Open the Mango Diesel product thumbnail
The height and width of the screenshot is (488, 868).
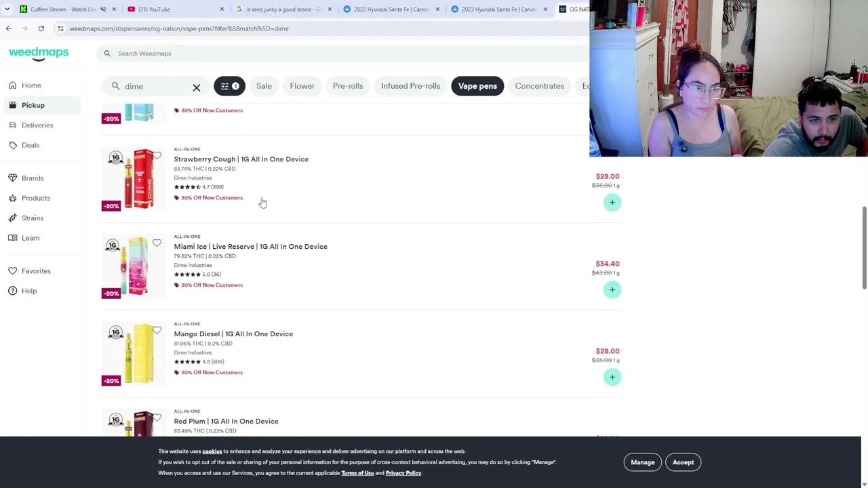pyautogui.click(x=134, y=354)
